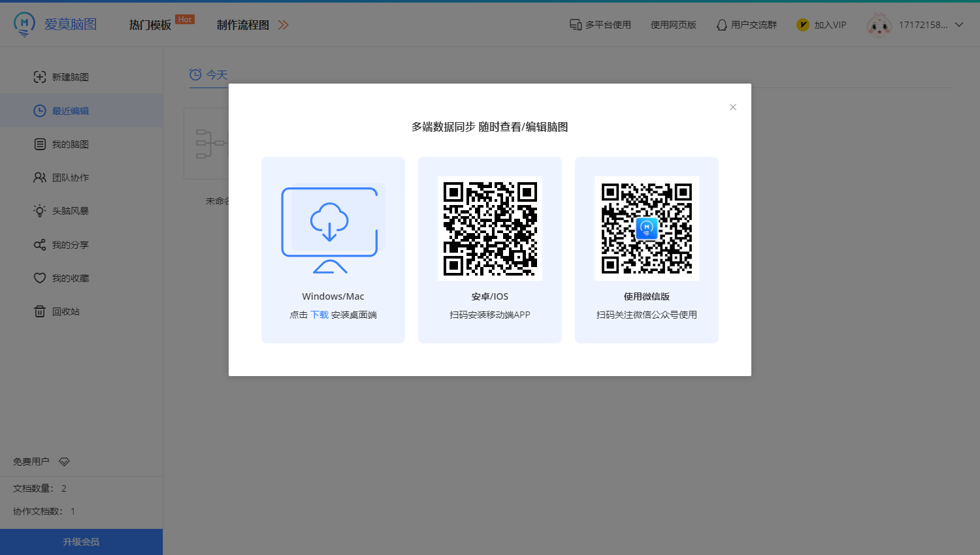Open 我的收藏 favorites
This screenshot has height=555, width=980.
[x=81, y=278]
